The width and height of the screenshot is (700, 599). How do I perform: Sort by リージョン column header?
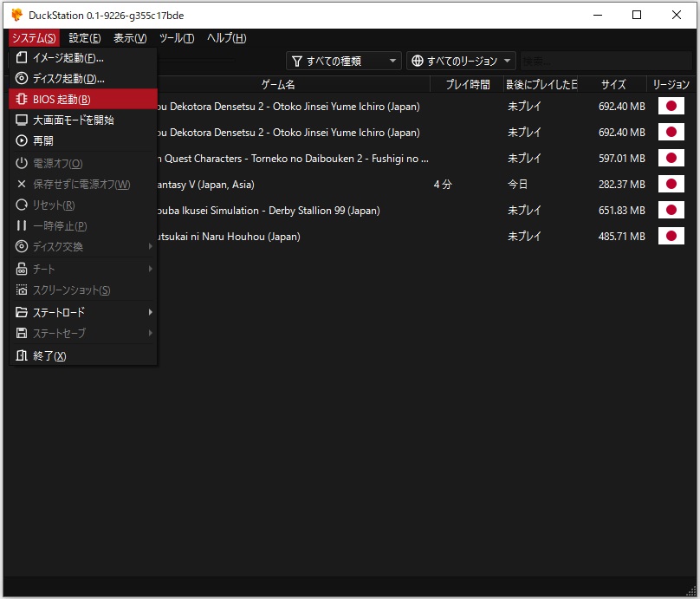pyautogui.click(x=671, y=84)
